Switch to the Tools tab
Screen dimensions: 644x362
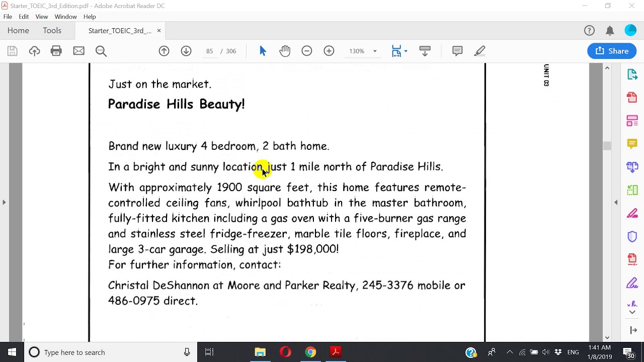point(52,31)
